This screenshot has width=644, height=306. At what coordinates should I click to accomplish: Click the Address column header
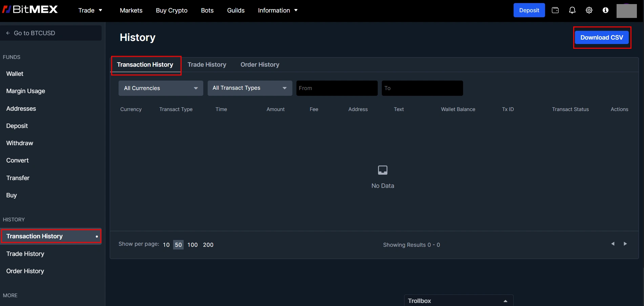point(358,109)
